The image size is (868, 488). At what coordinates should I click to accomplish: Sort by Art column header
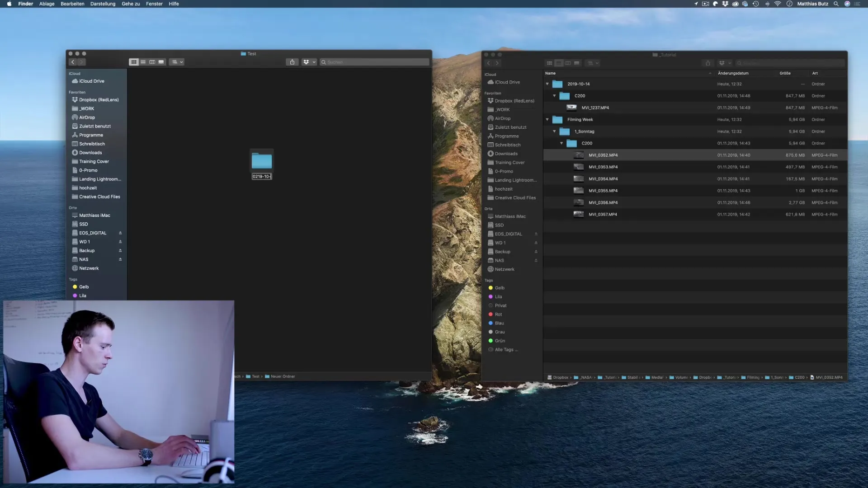coord(815,73)
